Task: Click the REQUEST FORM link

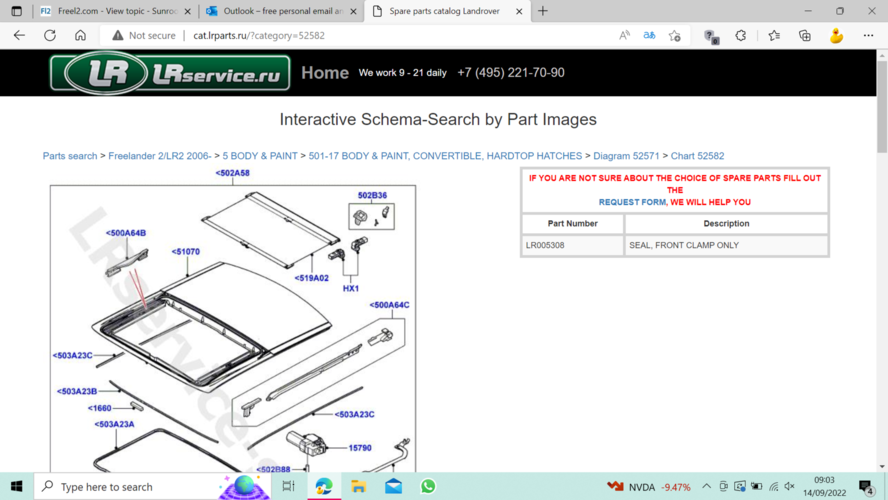Action: tap(633, 202)
